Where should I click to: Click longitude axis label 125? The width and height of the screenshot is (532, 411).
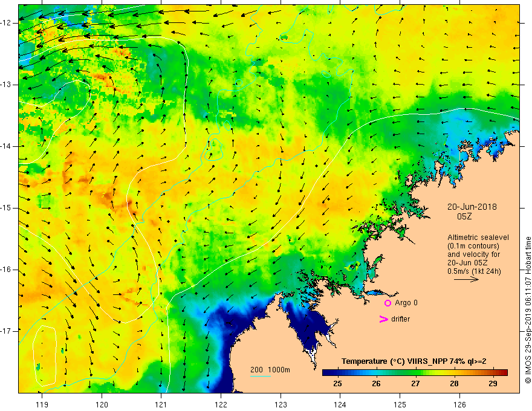click(400, 404)
